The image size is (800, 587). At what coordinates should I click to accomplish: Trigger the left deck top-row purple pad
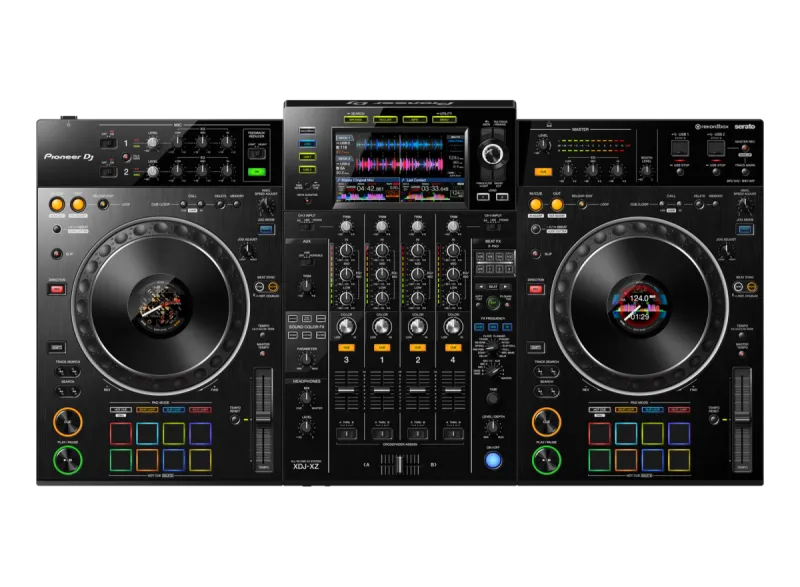tap(200, 433)
